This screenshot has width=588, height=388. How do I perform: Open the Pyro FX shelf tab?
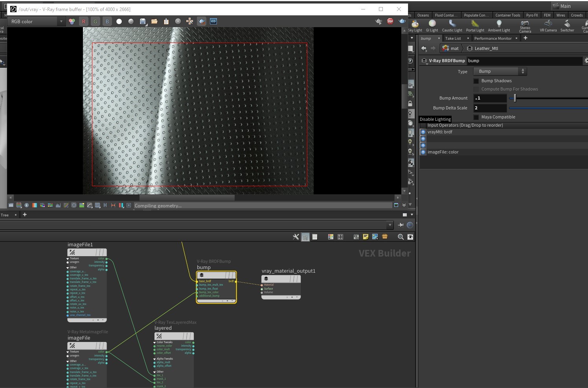[x=532, y=15]
